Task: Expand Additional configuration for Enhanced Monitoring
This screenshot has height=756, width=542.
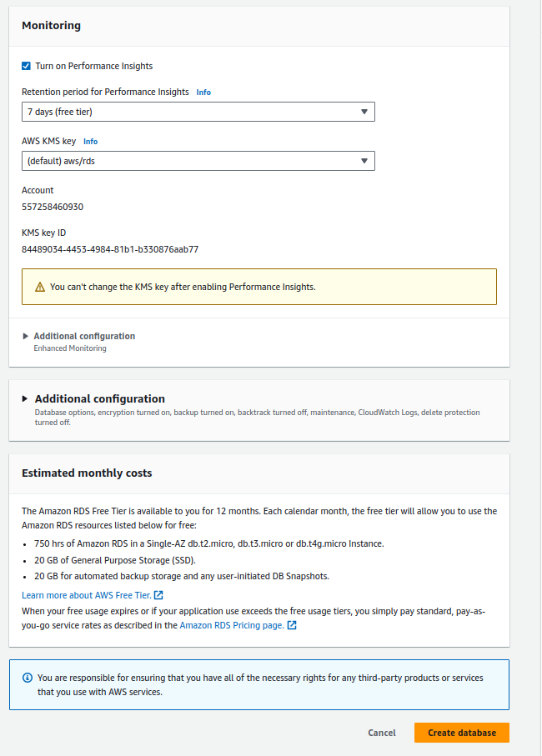Action: coord(83,336)
